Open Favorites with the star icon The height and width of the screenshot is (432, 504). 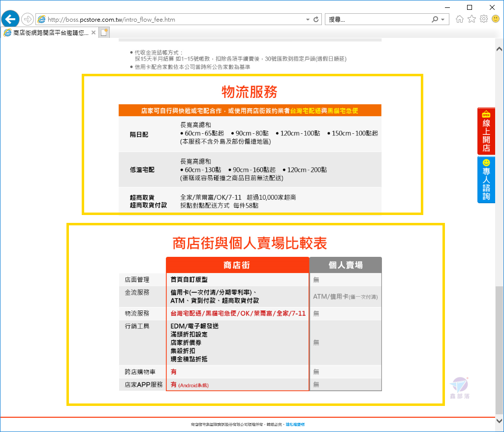pyautogui.click(x=472, y=19)
